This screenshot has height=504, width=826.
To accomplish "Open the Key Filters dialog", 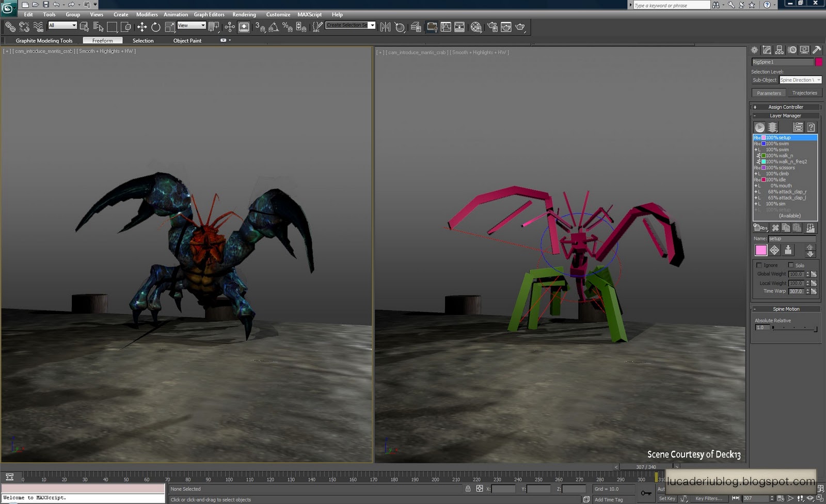I will point(709,498).
